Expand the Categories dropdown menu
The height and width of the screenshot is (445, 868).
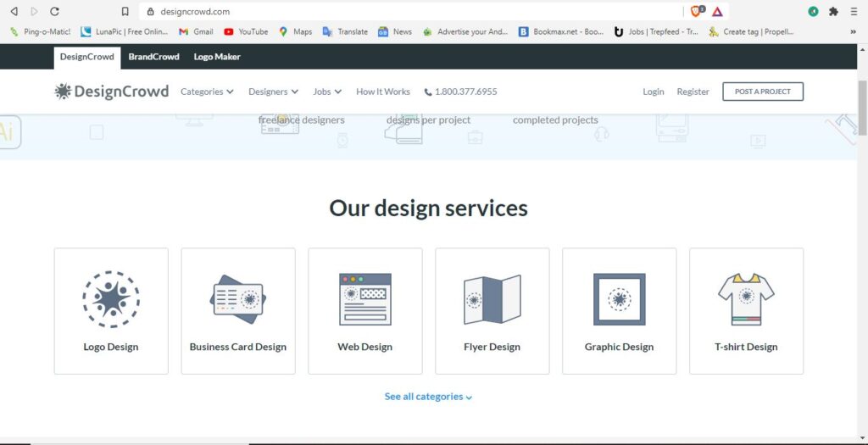(207, 92)
